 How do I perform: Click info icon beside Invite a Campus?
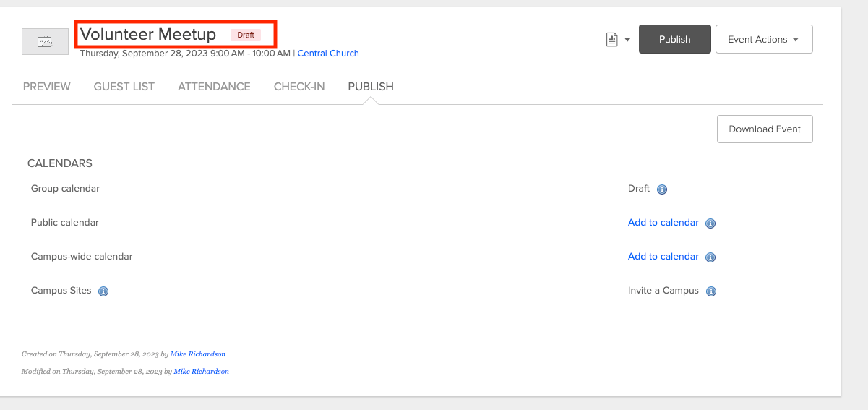coord(711,291)
